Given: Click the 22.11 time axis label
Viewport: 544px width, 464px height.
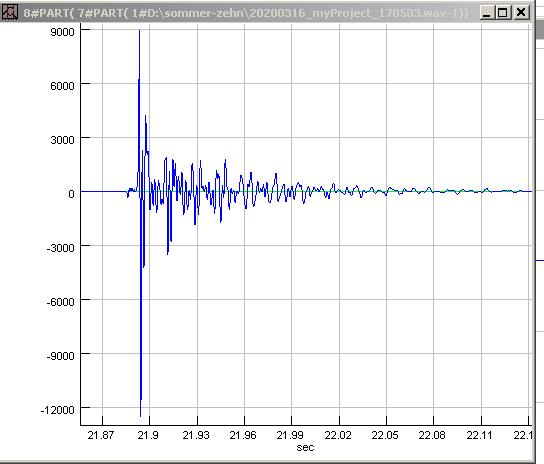Looking at the screenshot, I should pyautogui.click(x=480, y=435).
